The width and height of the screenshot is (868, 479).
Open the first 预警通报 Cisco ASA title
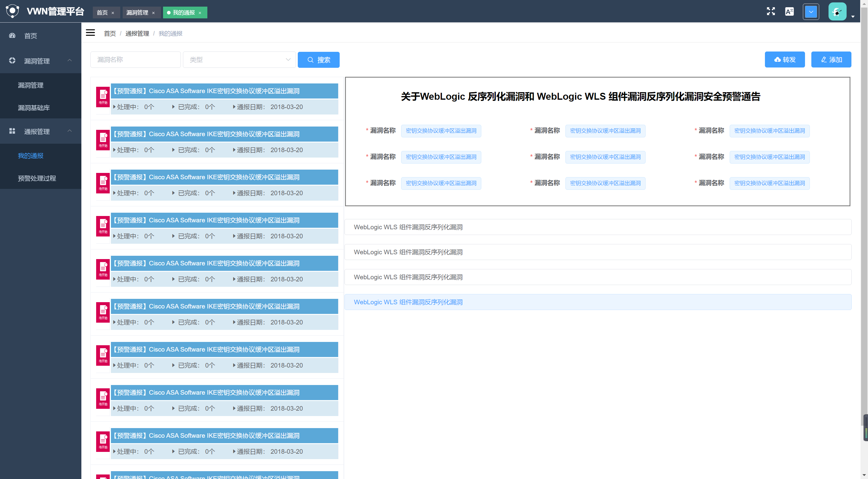point(225,91)
